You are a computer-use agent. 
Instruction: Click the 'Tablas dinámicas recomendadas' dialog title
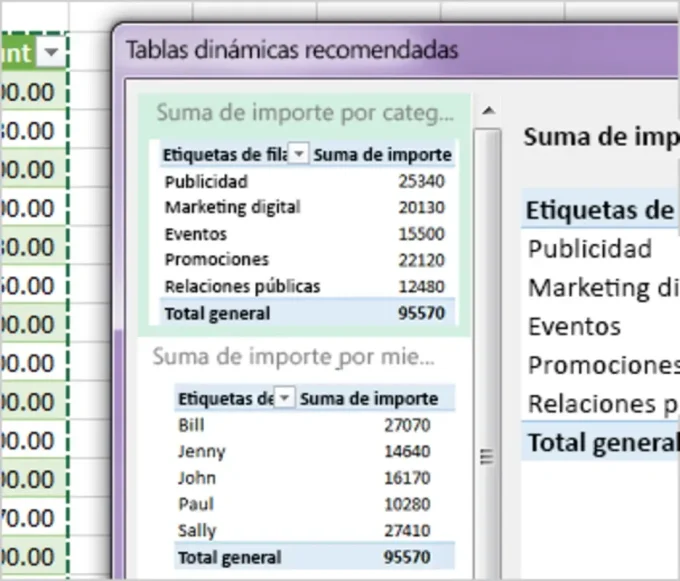point(292,49)
